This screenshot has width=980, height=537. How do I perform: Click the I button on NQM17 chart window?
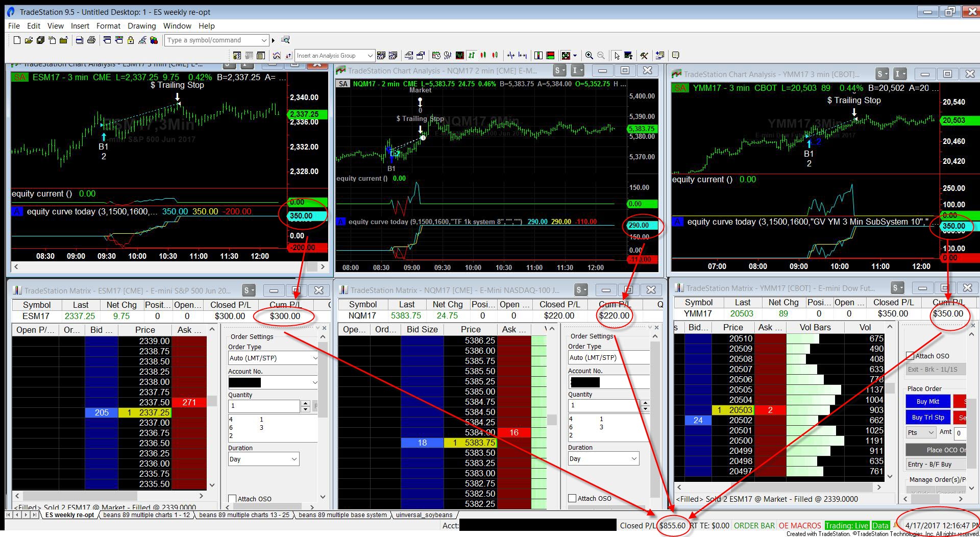pos(577,70)
